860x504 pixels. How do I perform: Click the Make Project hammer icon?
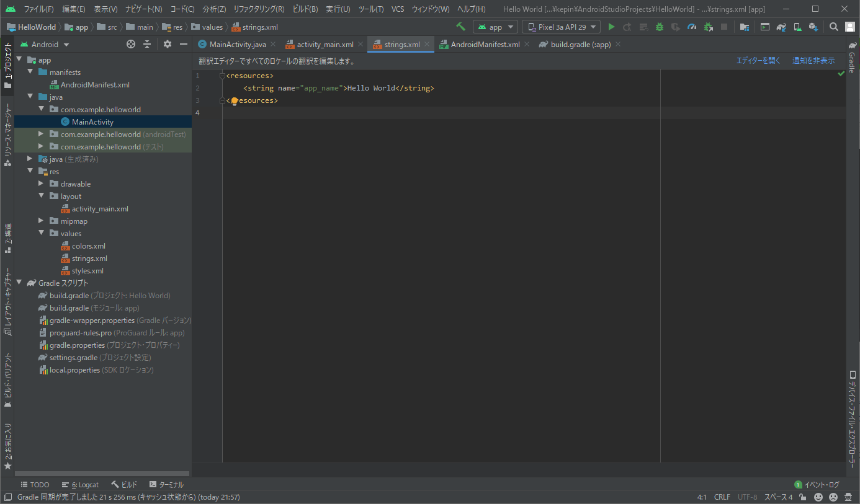460,27
